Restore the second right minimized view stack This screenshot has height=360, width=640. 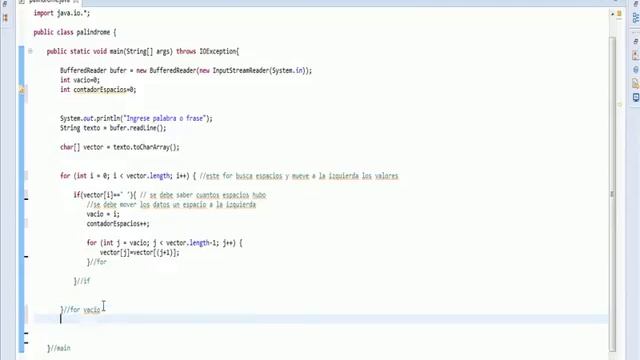(x=636, y=41)
